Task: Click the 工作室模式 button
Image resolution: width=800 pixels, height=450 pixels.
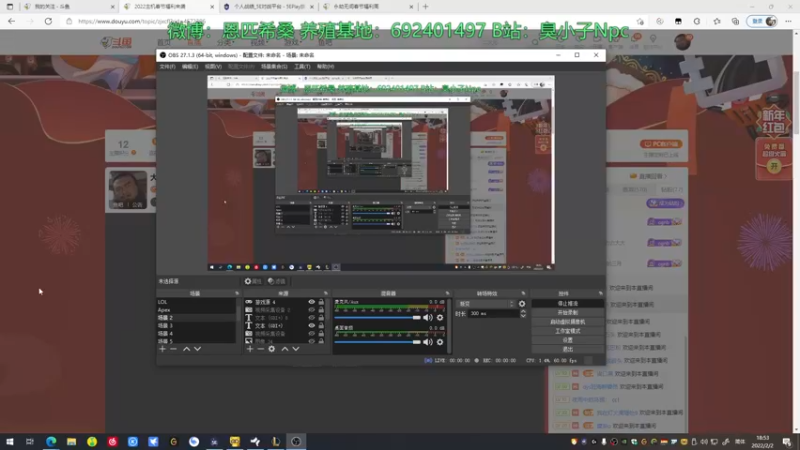Action: [x=567, y=331]
